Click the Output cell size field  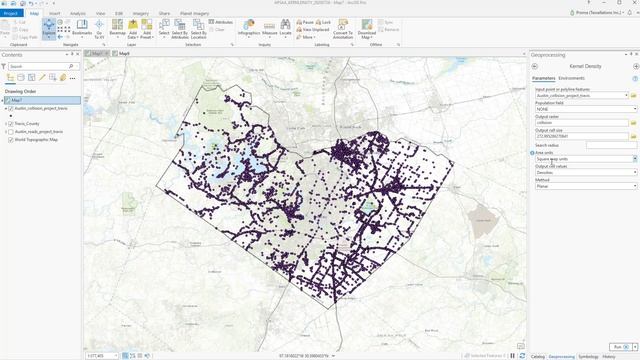pos(582,136)
